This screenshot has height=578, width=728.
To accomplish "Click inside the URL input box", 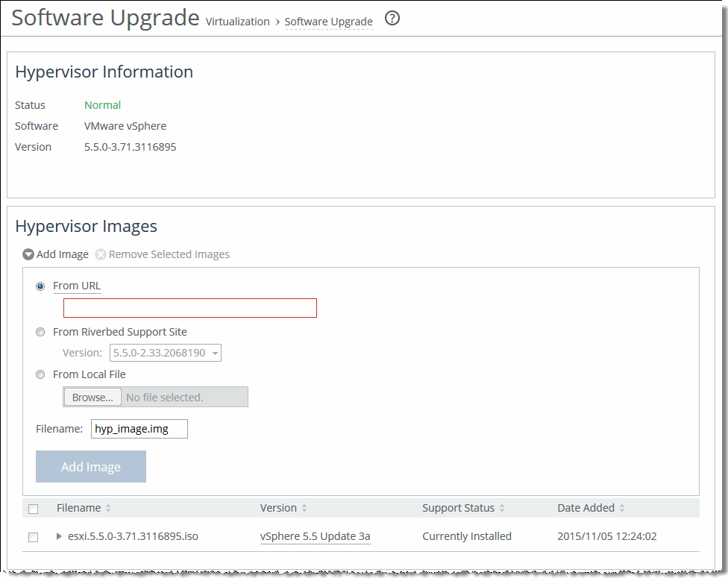I will click(189, 307).
